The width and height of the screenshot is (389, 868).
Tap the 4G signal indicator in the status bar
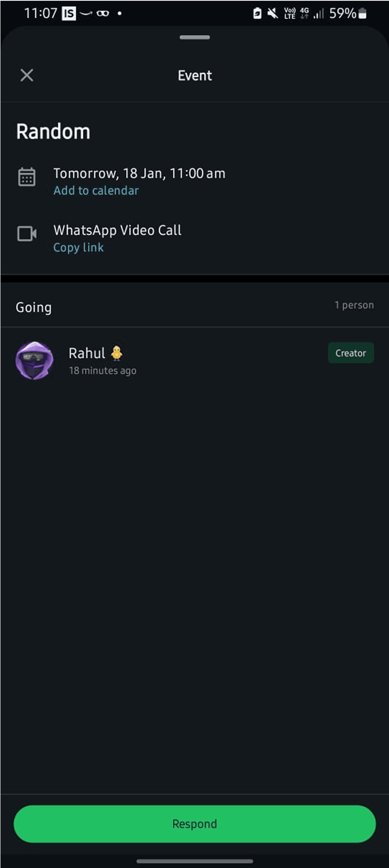[304, 14]
